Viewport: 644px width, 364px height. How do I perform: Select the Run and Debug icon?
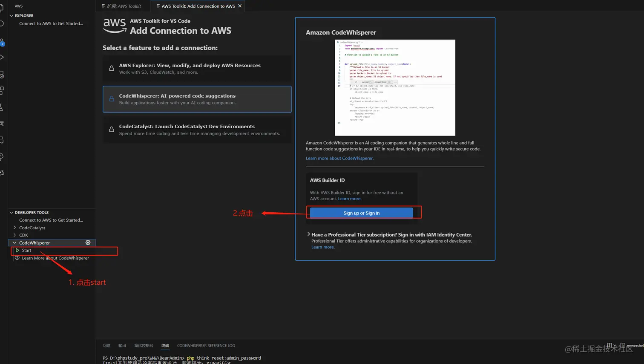[3, 57]
